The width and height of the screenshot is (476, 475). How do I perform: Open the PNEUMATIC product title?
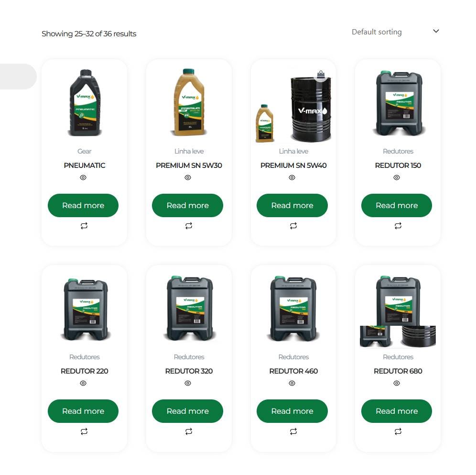click(85, 166)
